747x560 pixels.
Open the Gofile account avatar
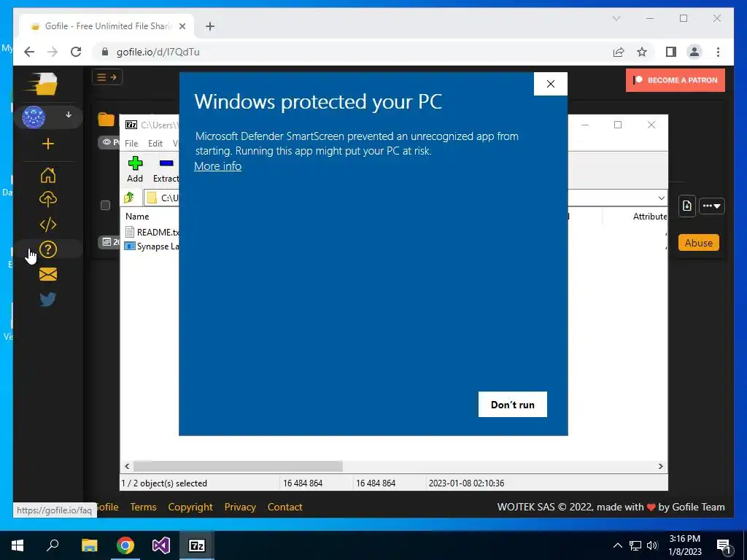[34, 117]
